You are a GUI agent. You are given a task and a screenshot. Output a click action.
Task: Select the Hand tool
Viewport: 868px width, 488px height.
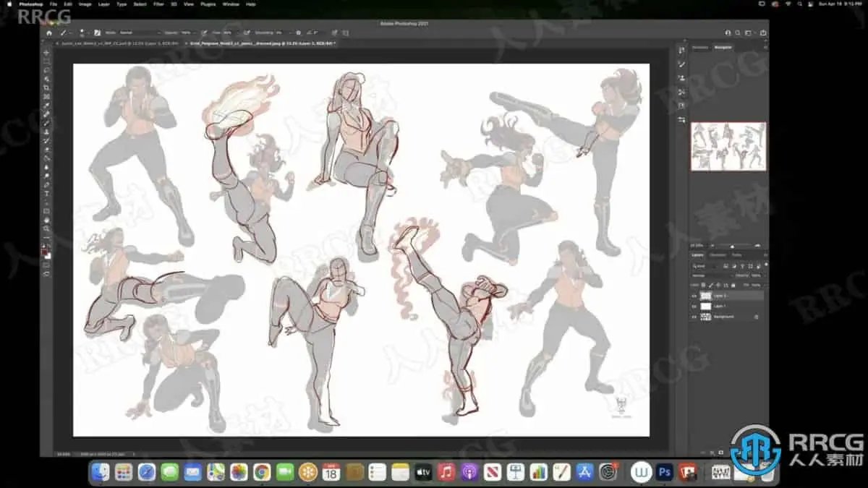click(x=47, y=220)
